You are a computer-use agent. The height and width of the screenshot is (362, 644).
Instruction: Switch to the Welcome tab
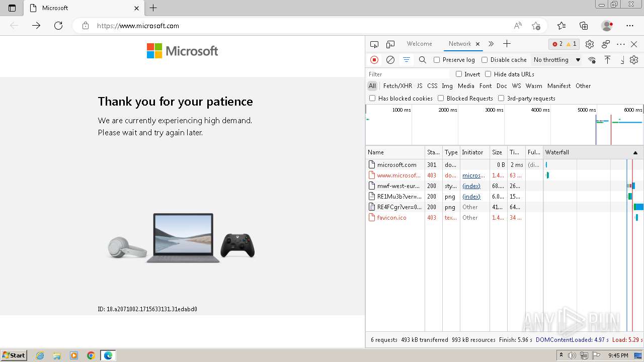(x=419, y=44)
